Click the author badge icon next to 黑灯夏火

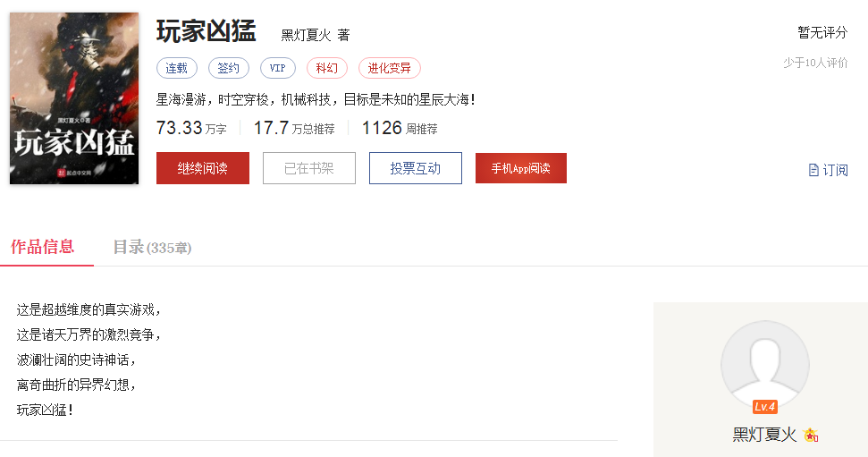click(811, 436)
